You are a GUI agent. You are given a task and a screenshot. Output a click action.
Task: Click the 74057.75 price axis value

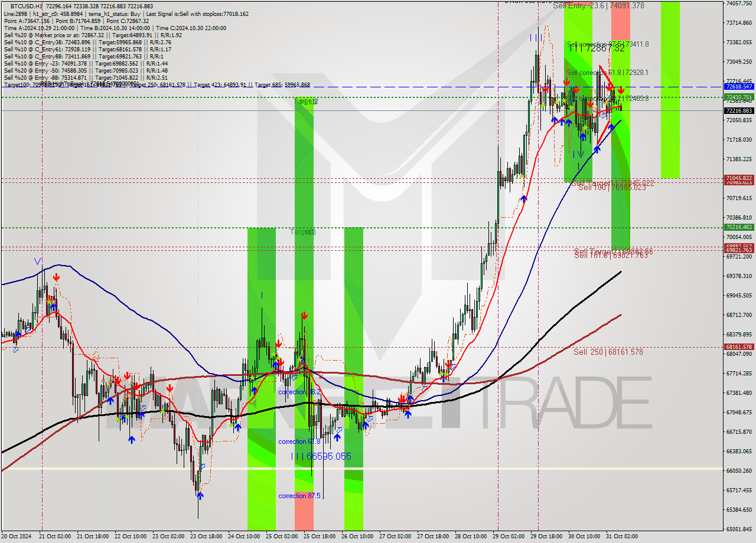coord(739,3)
